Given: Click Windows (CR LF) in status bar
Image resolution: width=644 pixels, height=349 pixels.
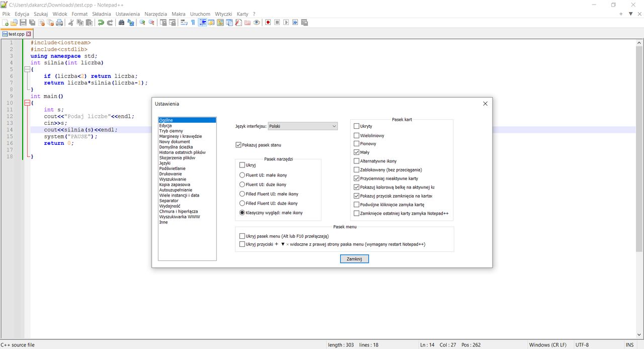Looking at the screenshot, I should point(547,345).
